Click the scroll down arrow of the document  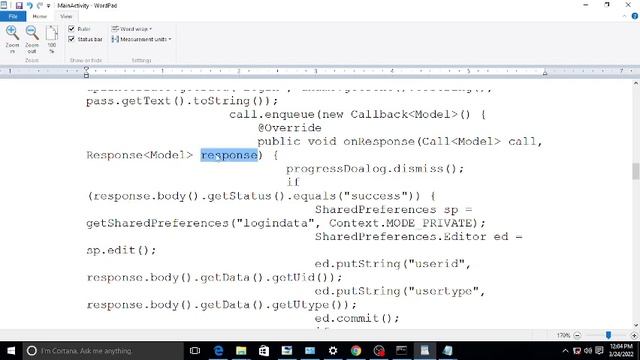pyautogui.click(x=636, y=325)
